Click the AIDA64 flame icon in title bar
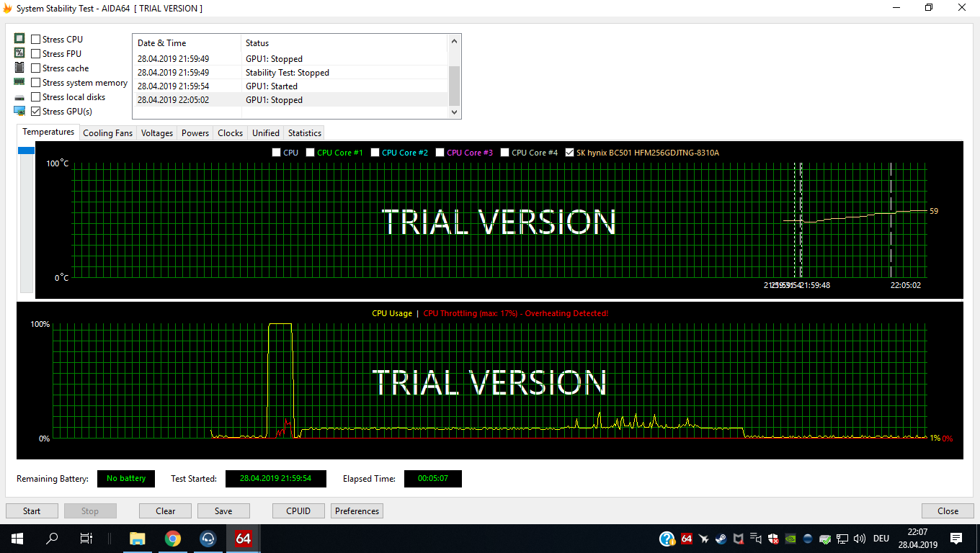Viewport: 980px width, 553px height. click(x=8, y=8)
